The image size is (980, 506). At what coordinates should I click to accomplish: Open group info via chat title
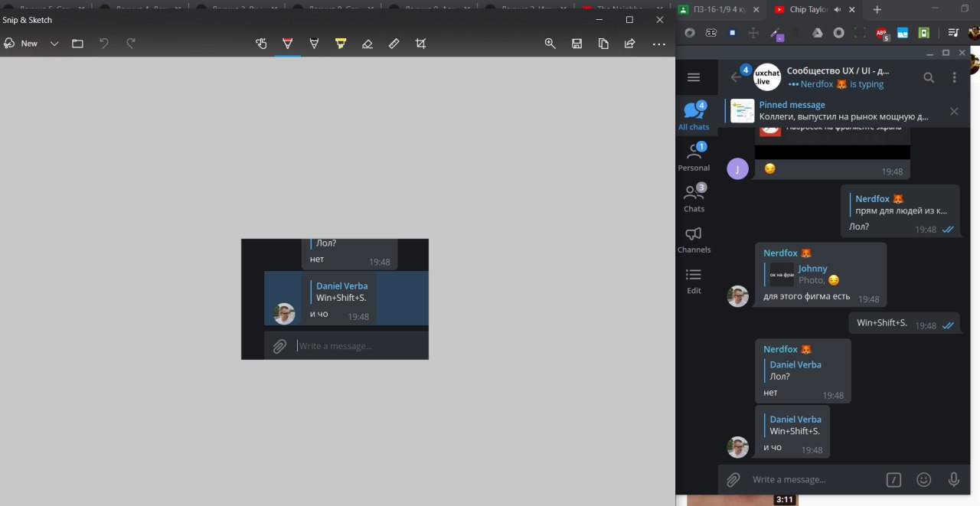coord(838,70)
